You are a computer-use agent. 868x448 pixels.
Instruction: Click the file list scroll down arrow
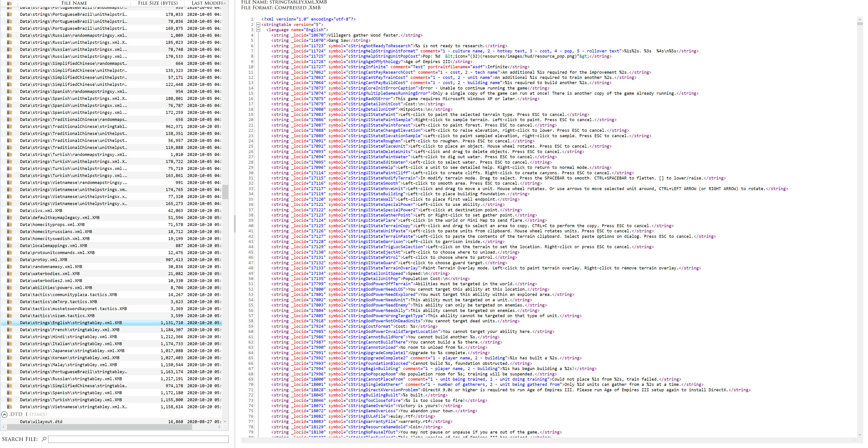point(225,421)
